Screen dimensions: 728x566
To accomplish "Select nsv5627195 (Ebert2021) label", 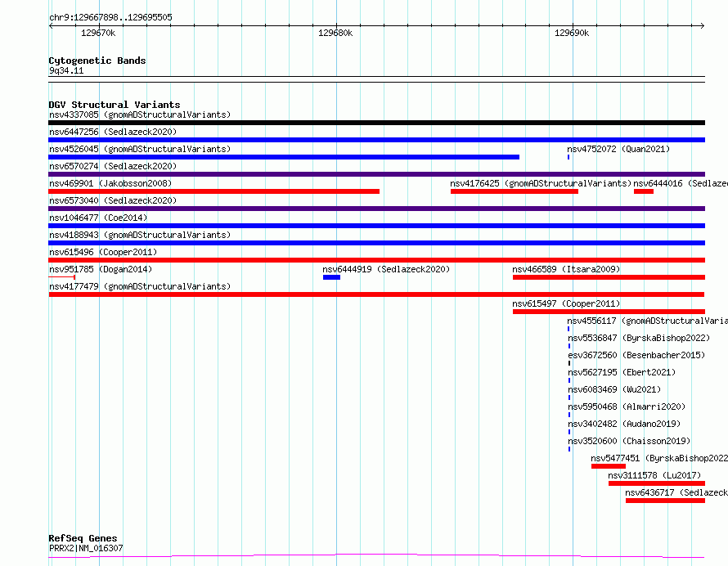I will 622,372.
